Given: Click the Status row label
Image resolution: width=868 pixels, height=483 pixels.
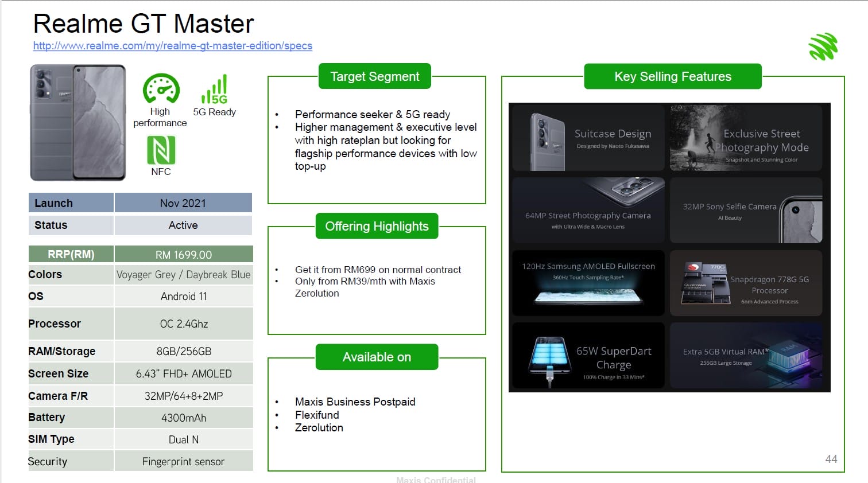Looking at the screenshot, I should [71, 225].
